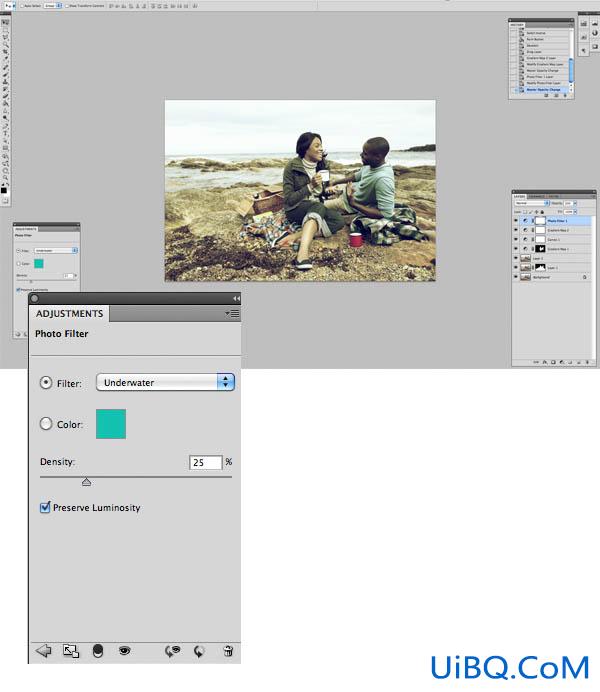Screen dimensions: 600x692
Task: Click the create new snapshot icon in the History panel
Action: tap(556, 95)
